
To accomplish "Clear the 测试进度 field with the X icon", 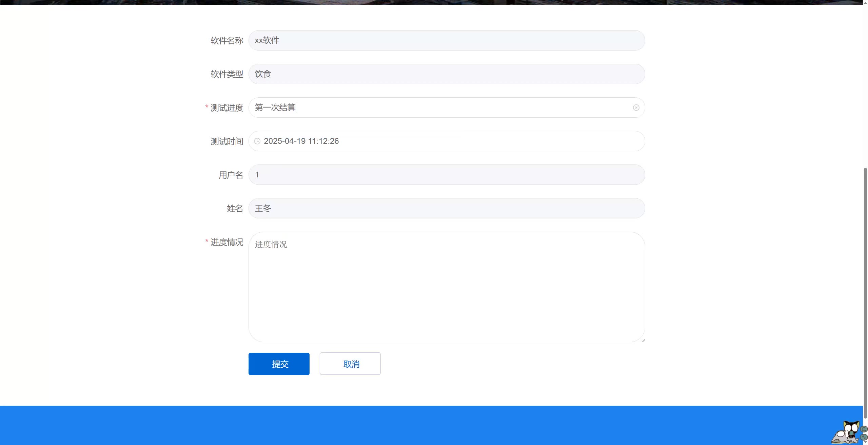I will (636, 108).
